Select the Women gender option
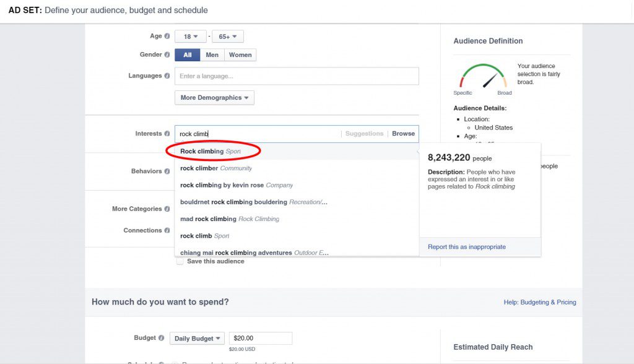 240,55
